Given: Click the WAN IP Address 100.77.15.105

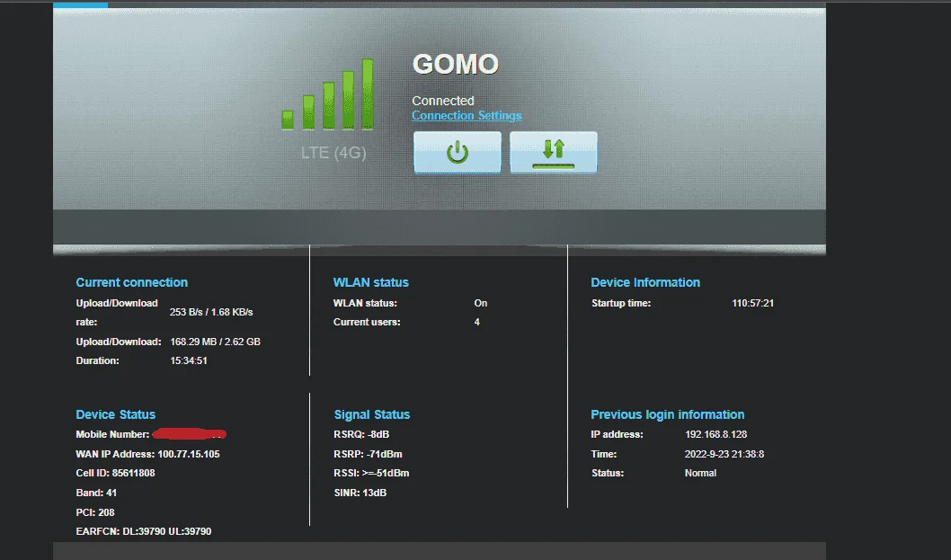Looking at the screenshot, I should tap(147, 454).
